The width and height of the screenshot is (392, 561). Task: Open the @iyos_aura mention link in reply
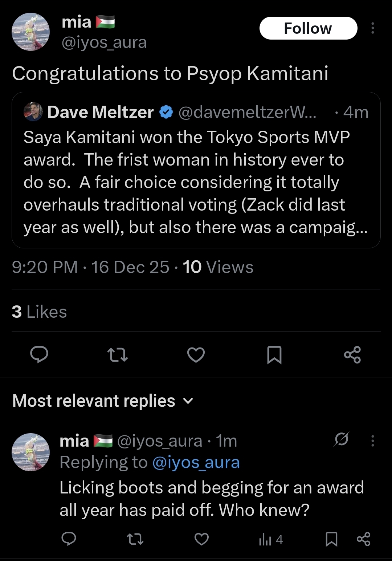point(196,463)
